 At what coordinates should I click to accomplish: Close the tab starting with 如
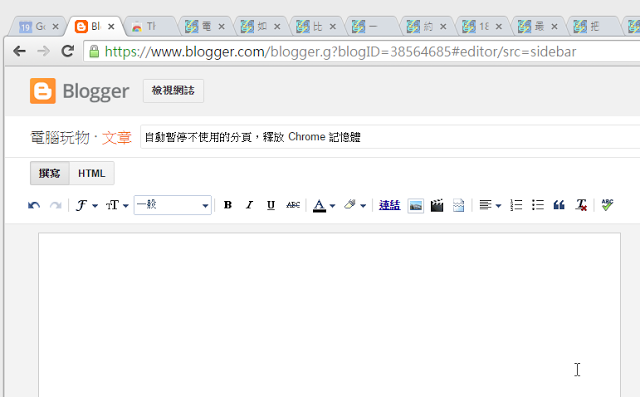point(277,27)
